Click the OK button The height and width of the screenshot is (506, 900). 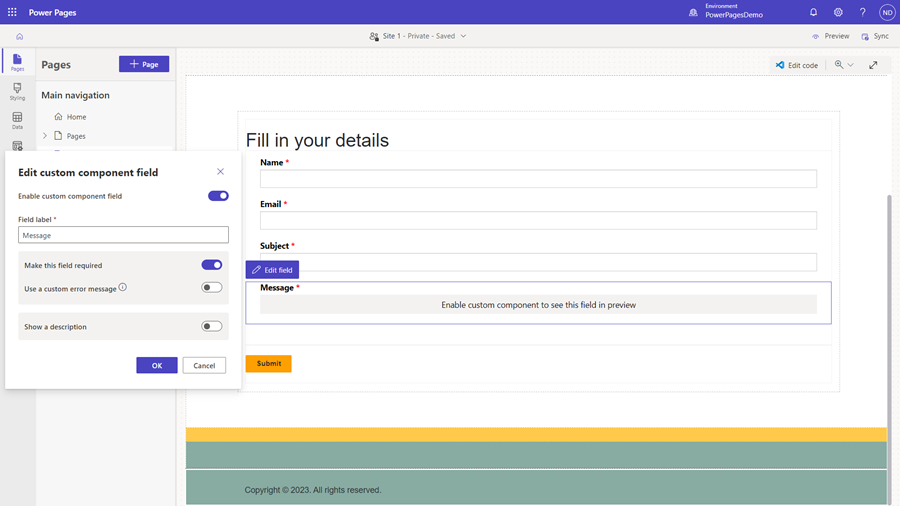point(157,365)
